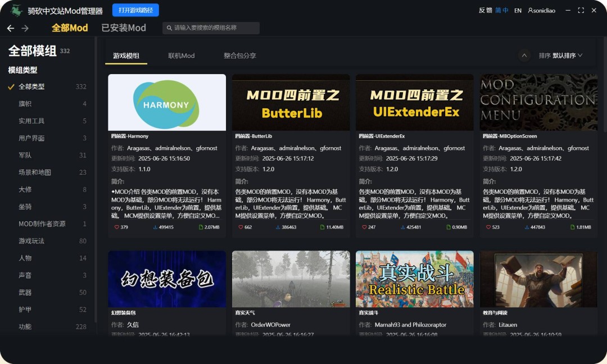Click the forward navigation arrow
607x364 pixels.
point(24,28)
